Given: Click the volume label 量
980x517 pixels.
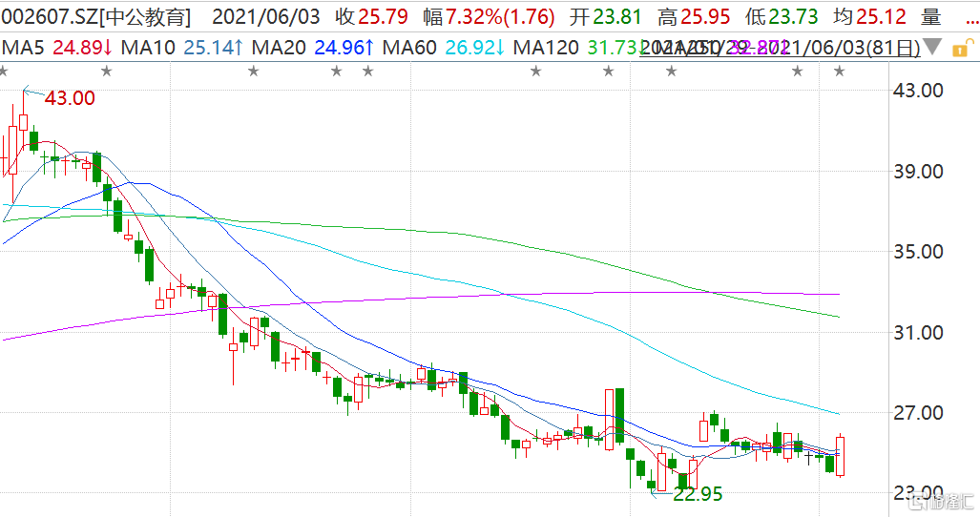Looking at the screenshot, I should [x=931, y=17].
